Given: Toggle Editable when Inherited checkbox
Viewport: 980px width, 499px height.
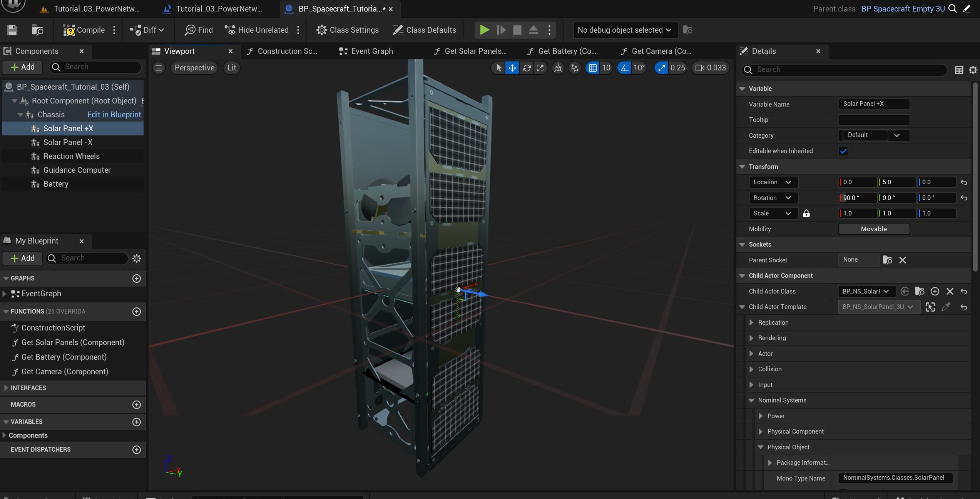Looking at the screenshot, I should coord(843,151).
